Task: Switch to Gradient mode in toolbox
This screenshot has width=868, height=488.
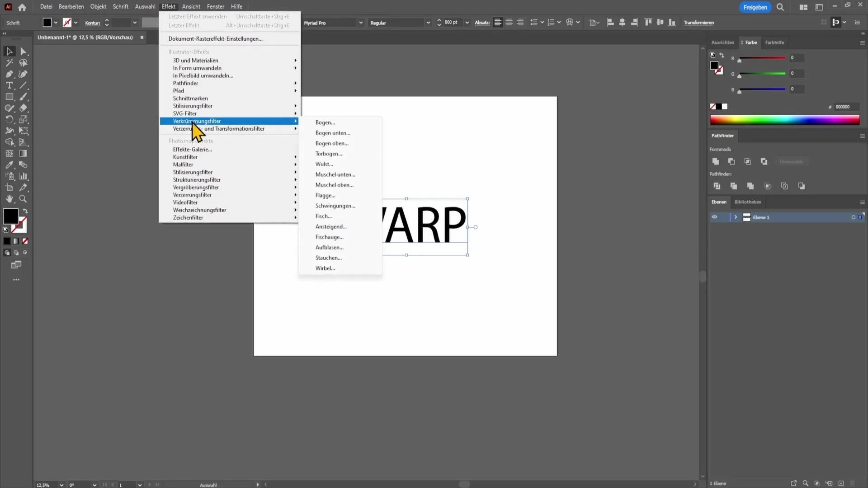Action: click(16, 241)
